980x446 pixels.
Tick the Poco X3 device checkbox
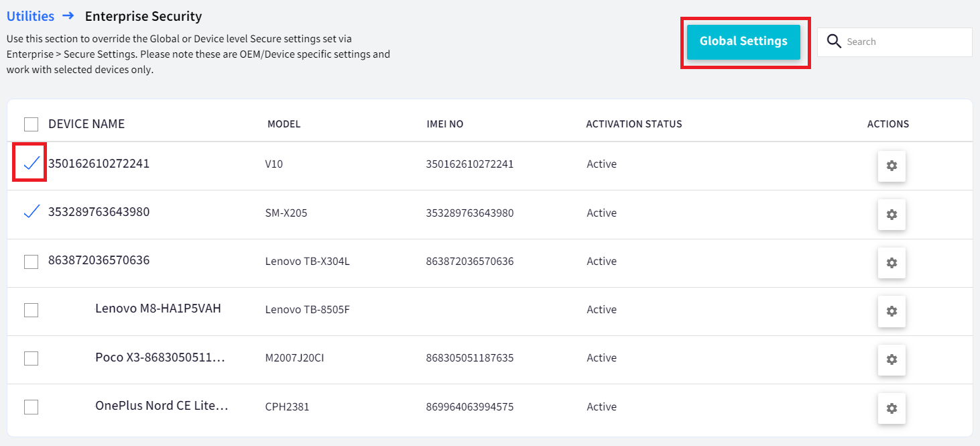[x=31, y=358]
